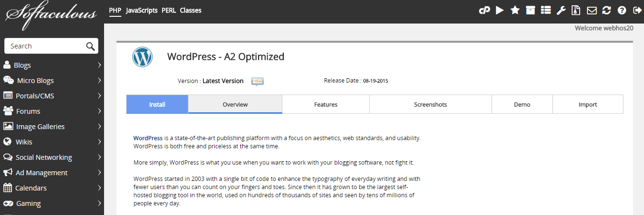Click the Wikis globe icon
Viewport: 644px width, 215px height.
[7, 142]
